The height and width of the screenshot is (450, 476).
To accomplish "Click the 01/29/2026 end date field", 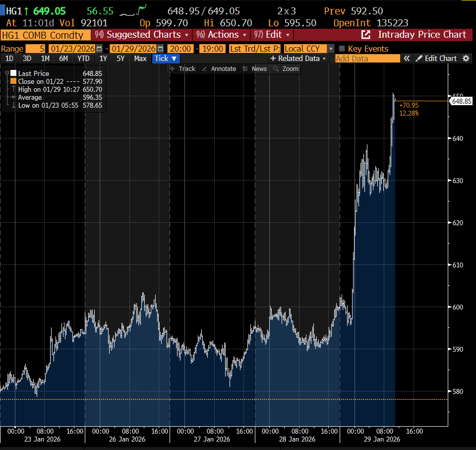I will (x=133, y=49).
